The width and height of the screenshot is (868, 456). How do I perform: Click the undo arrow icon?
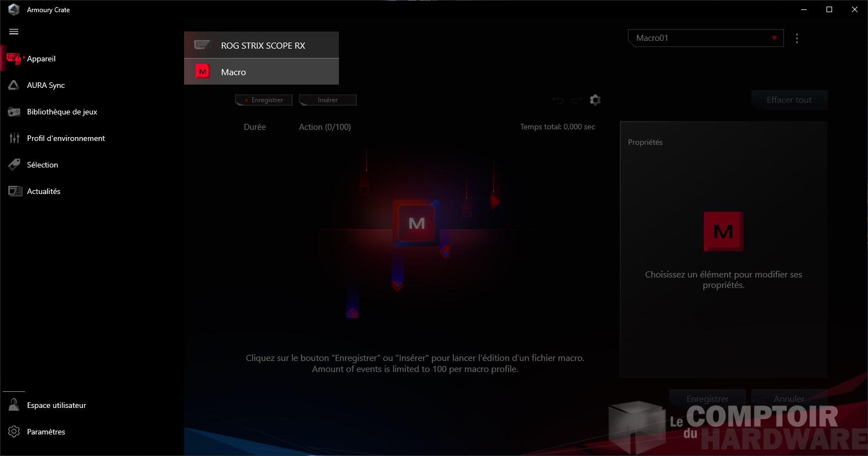pos(558,100)
